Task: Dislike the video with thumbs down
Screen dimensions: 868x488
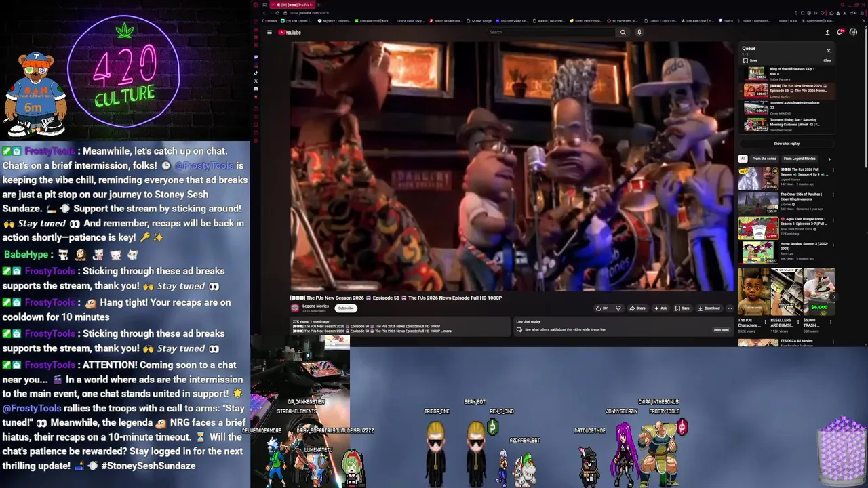Action: 618,308
